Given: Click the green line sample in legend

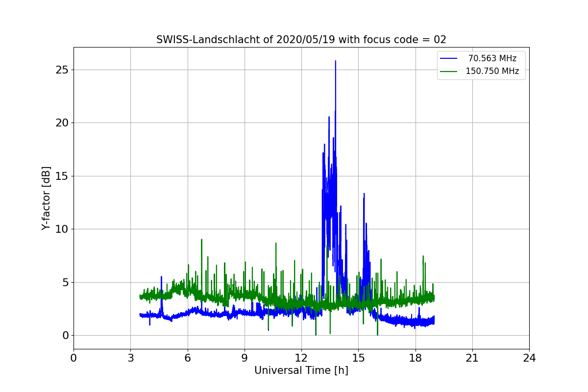Looking at the screenshot, I should 449,72.
